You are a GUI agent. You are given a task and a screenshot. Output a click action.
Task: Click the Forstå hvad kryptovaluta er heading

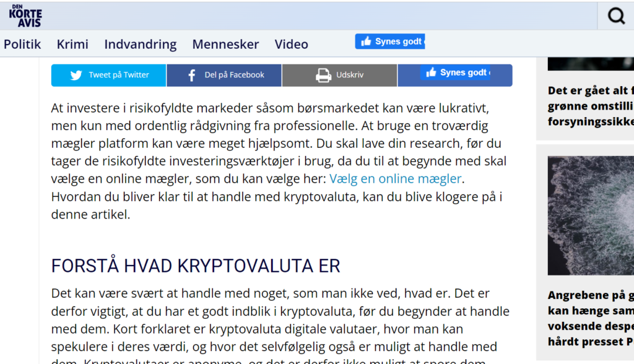tap(196, 266)
